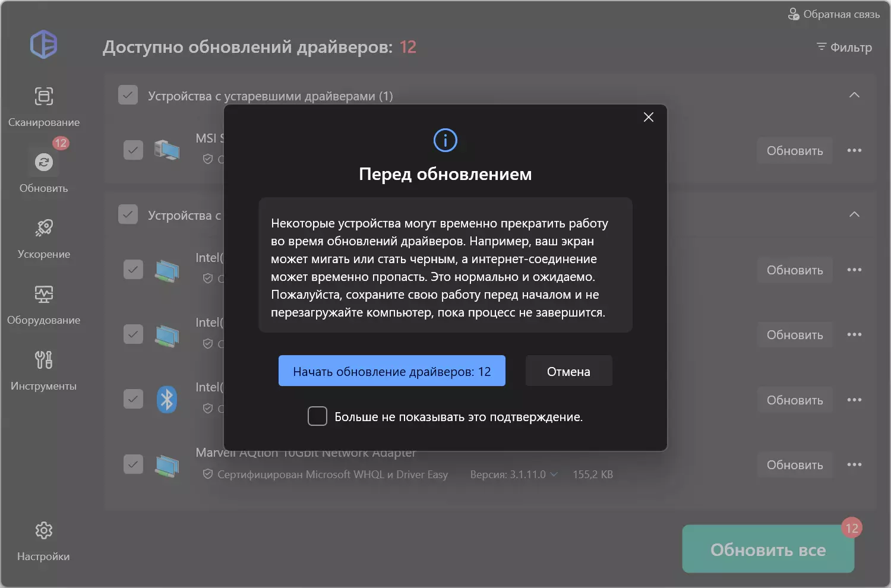Image resolution: width=891 pixels, height=588 pixels.
Task: Click the Driver Easy logo
Action: tap(44, 44)
